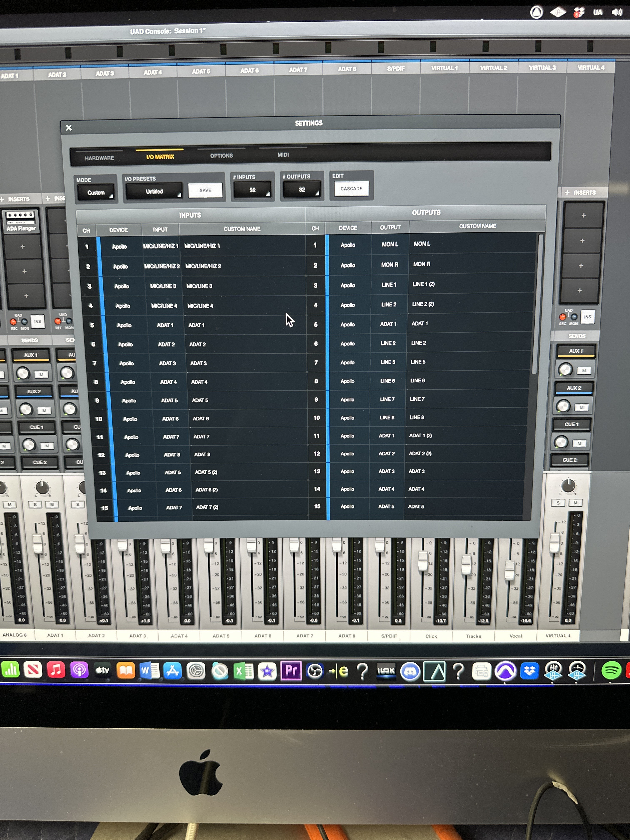Open the number of inputs dropdown
The width and height of the screenshot is (630, 840).
click(x=252, y=190)
